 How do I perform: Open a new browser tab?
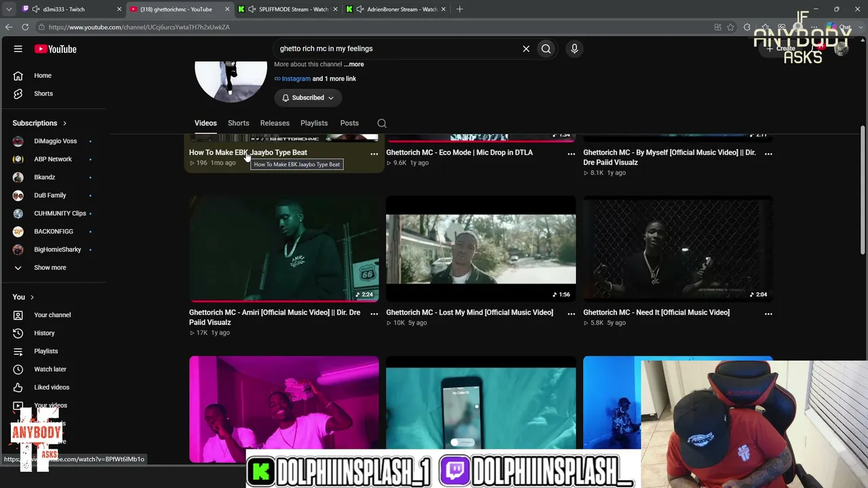(x=460, y=9)
